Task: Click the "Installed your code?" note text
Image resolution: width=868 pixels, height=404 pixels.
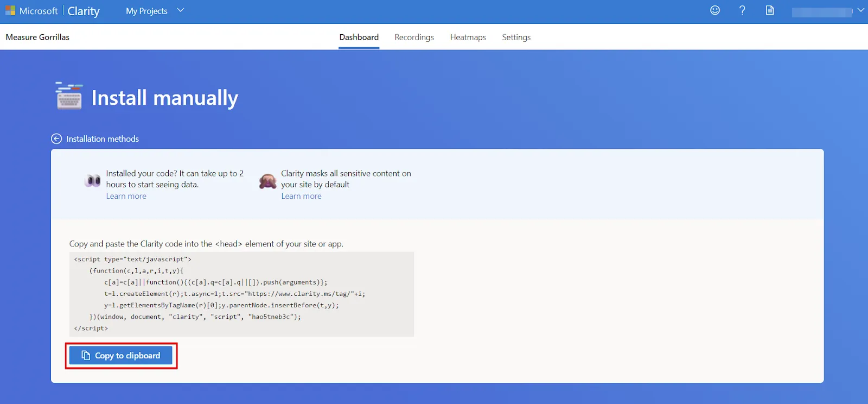Action: click(175, 179)
